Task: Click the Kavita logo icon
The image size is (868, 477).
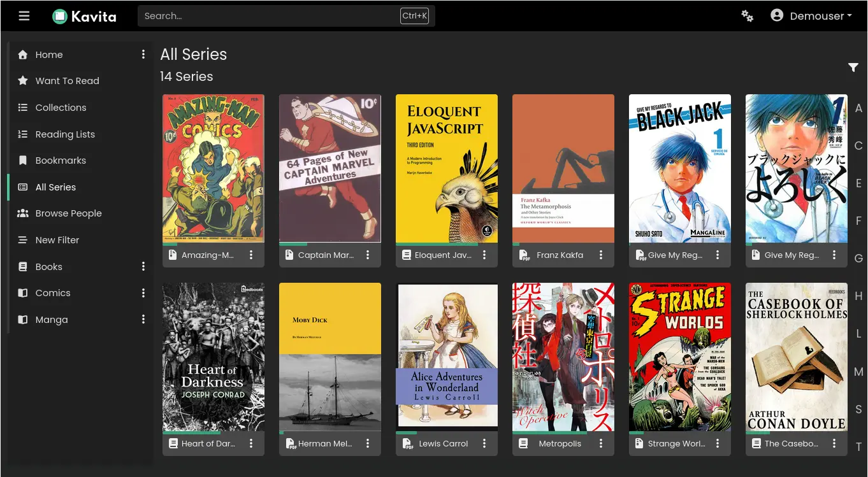Action: point(60,17)
